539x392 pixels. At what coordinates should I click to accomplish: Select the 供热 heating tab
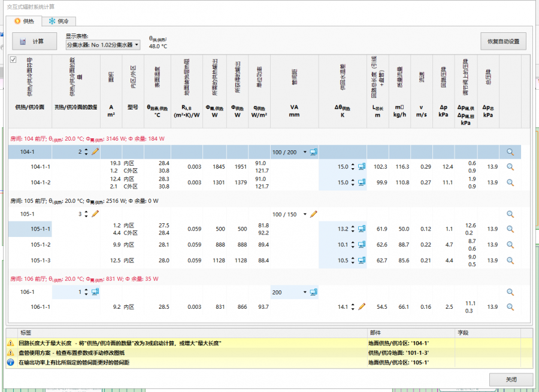pos(24,21)
